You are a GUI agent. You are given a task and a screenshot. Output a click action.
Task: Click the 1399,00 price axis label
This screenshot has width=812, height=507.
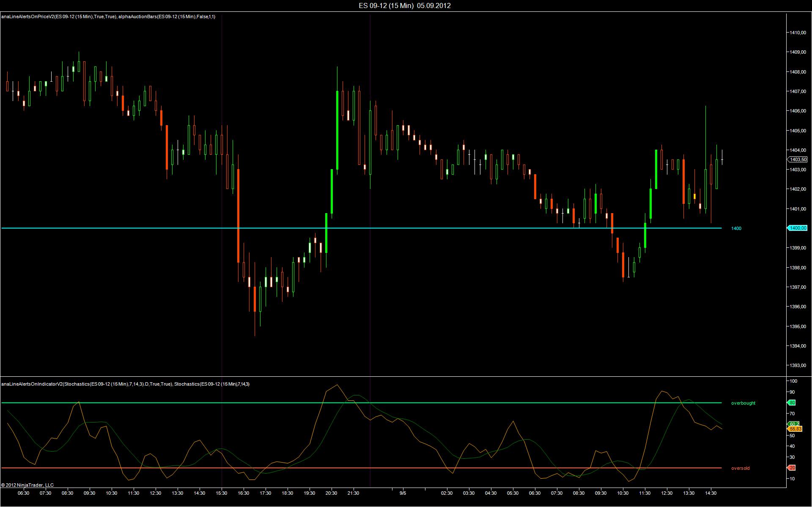[x=798, y=248]
